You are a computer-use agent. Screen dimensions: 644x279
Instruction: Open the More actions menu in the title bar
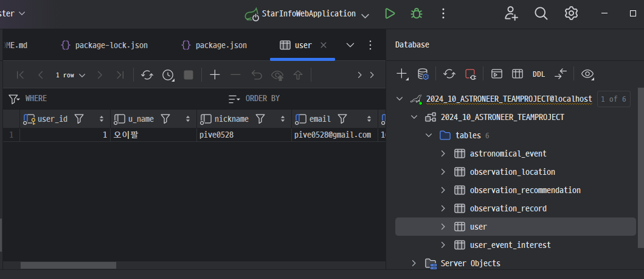pos(443,13)
